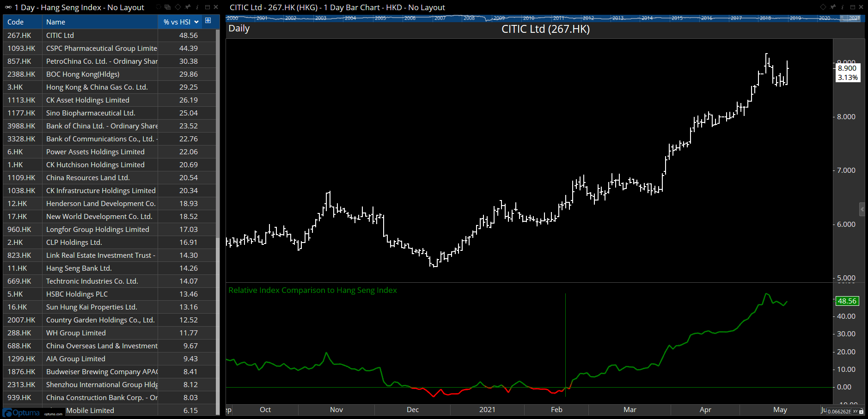The width and height of the screenshot is (868, 419).
Task: Select CK Infrastructure Holdings Limited row
Action: [110, 190]
